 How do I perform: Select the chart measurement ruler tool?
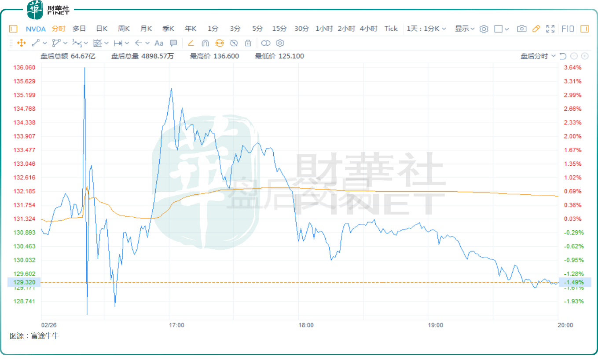[97, 43]
